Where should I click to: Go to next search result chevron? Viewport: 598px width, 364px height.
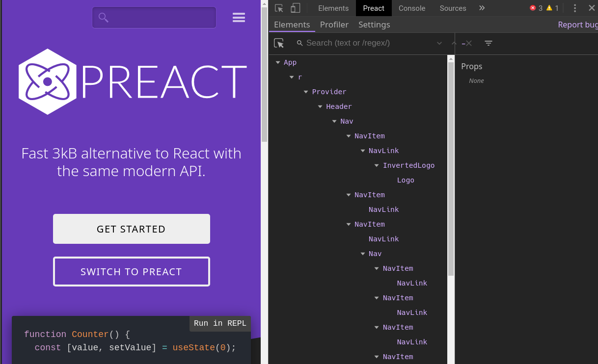439,43
